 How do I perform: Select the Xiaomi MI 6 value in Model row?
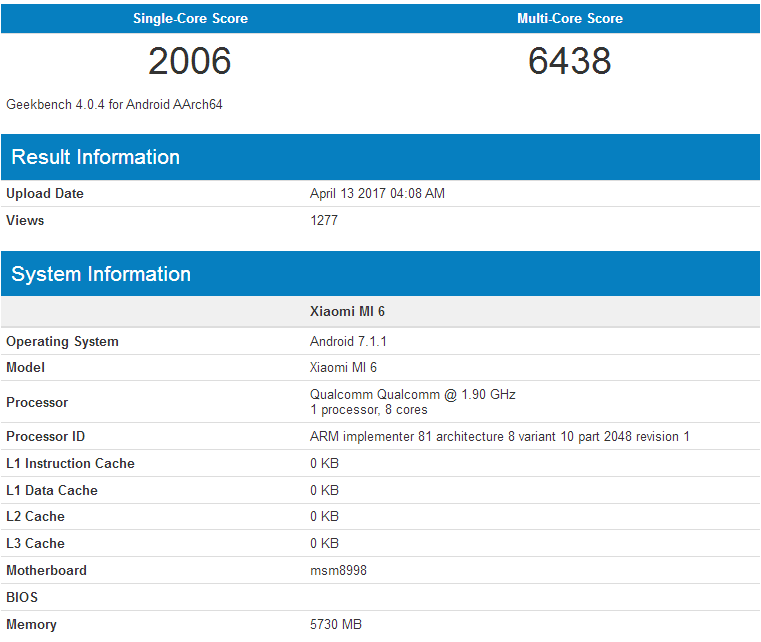pos(343,368)
